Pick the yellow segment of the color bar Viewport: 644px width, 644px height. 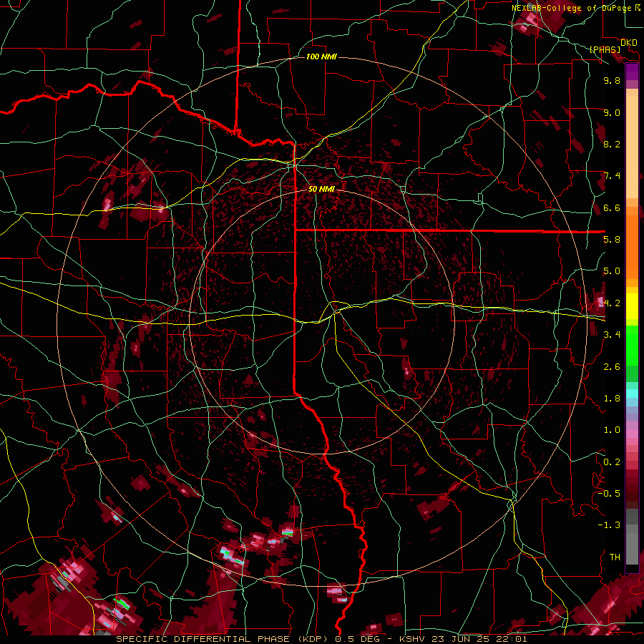click(x=632, y=306)
